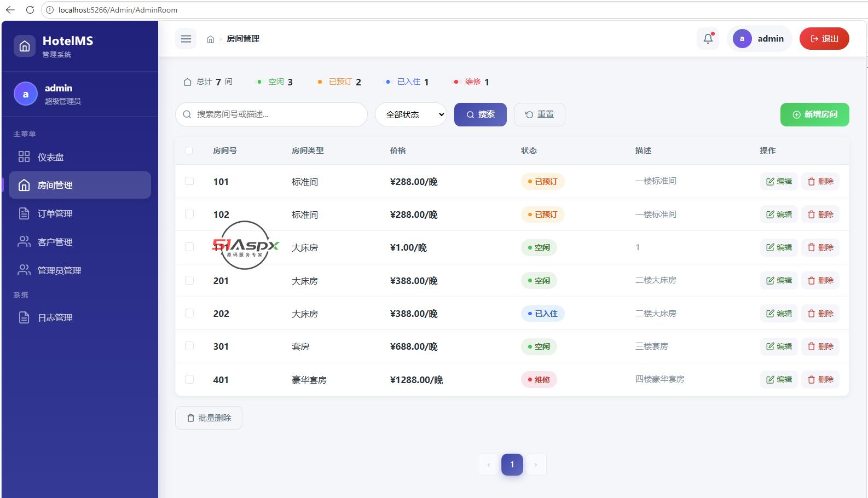The width and height of the screenshot is (868, 498).
Task: Open 仪表盘 dashboard menu item
Action: click(80, 157)
